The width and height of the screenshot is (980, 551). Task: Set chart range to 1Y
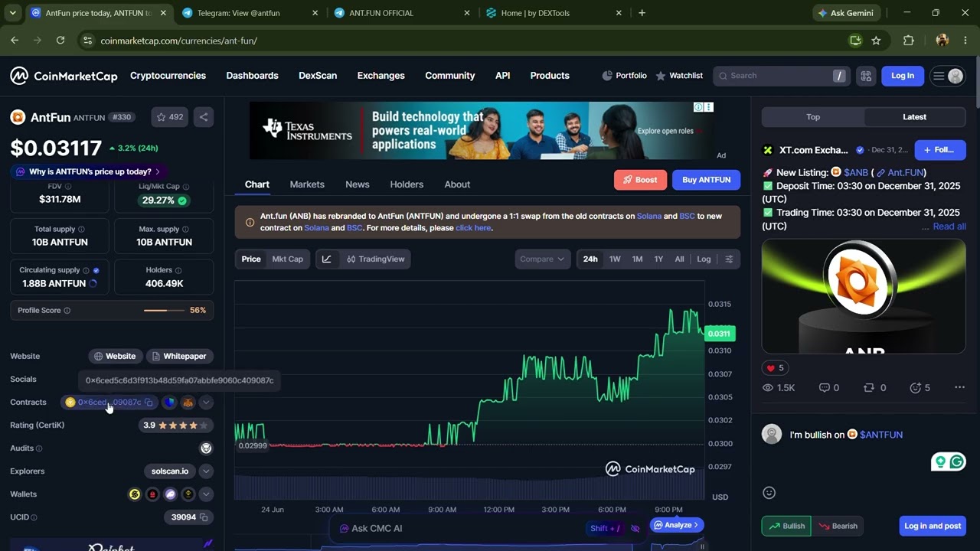coord(658,259)
